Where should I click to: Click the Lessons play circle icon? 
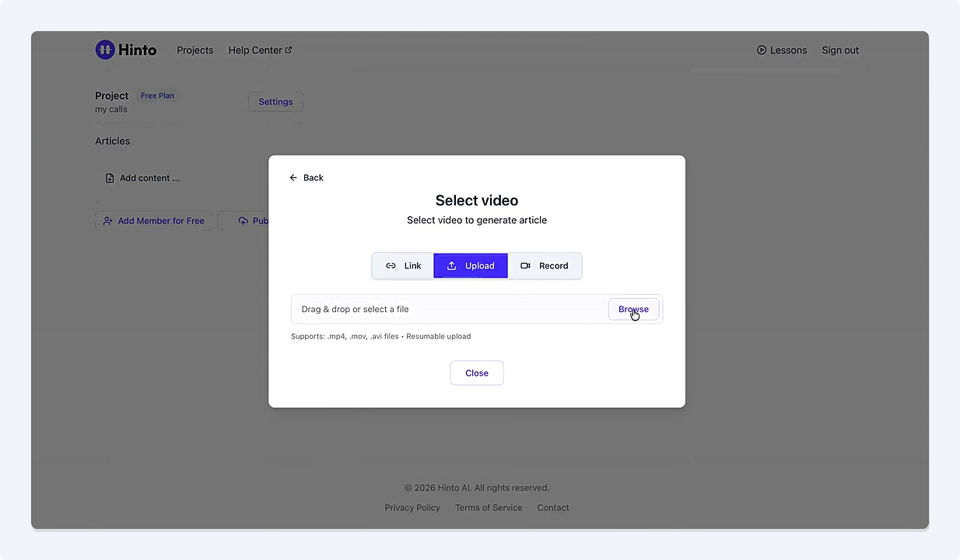coord(762,51)
